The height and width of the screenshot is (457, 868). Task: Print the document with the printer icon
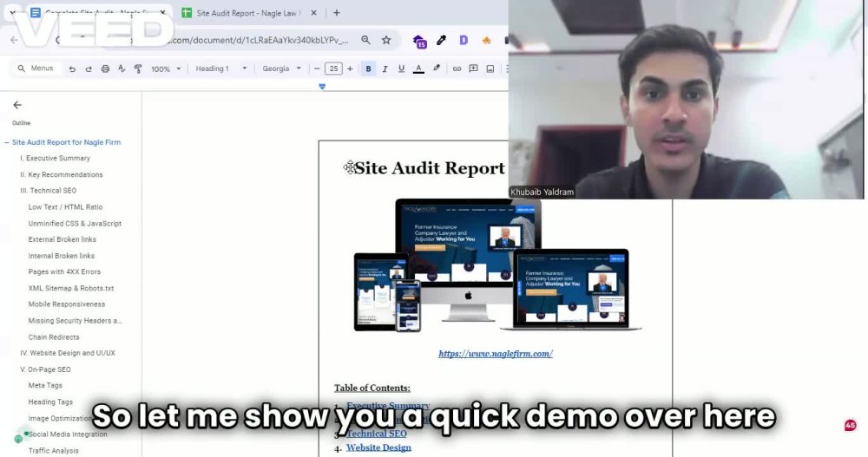105,69
